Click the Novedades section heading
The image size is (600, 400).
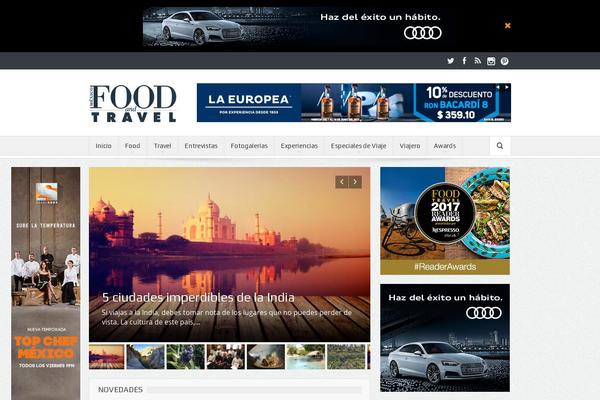pyautogui.click(x=120, y=390)
